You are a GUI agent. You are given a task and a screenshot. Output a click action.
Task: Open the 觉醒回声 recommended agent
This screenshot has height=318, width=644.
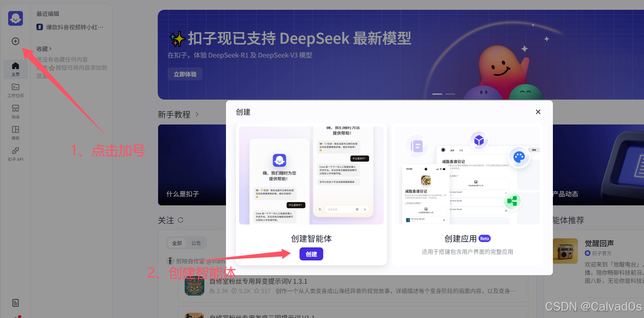pos(599,243)
